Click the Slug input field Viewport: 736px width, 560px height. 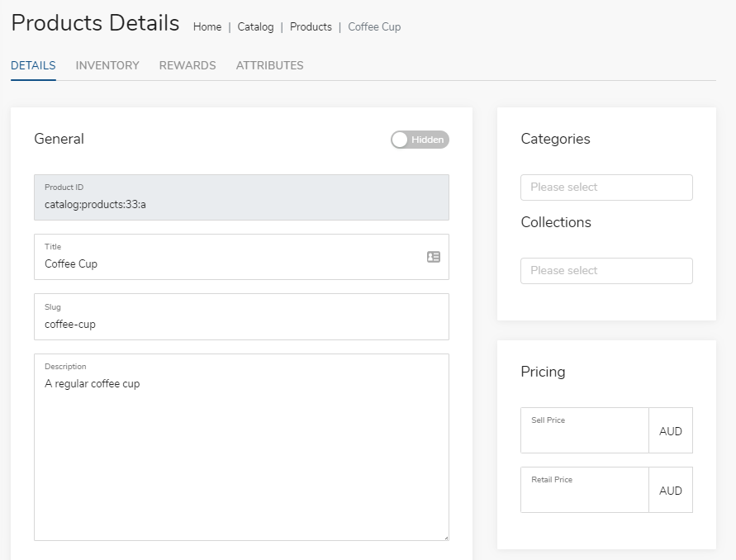(241, 317)
